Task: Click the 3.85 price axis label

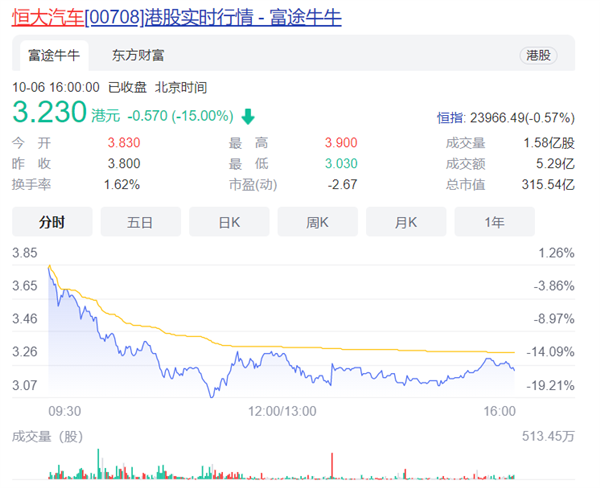Action: tap(25, 253)
